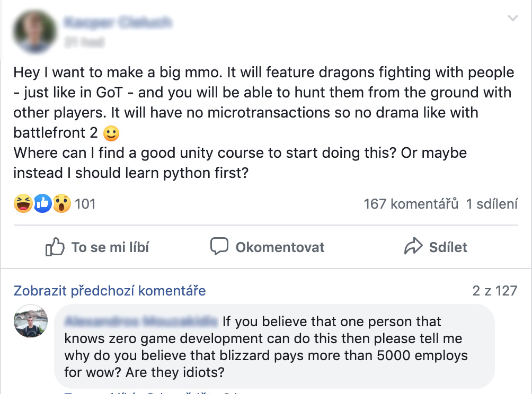Open the post options chevron menu
532x394 pixels.
[513, 18]
